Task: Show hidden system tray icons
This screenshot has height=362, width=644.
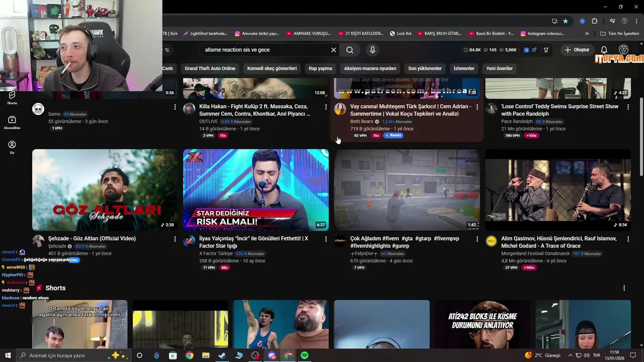Action: (570, 355)
